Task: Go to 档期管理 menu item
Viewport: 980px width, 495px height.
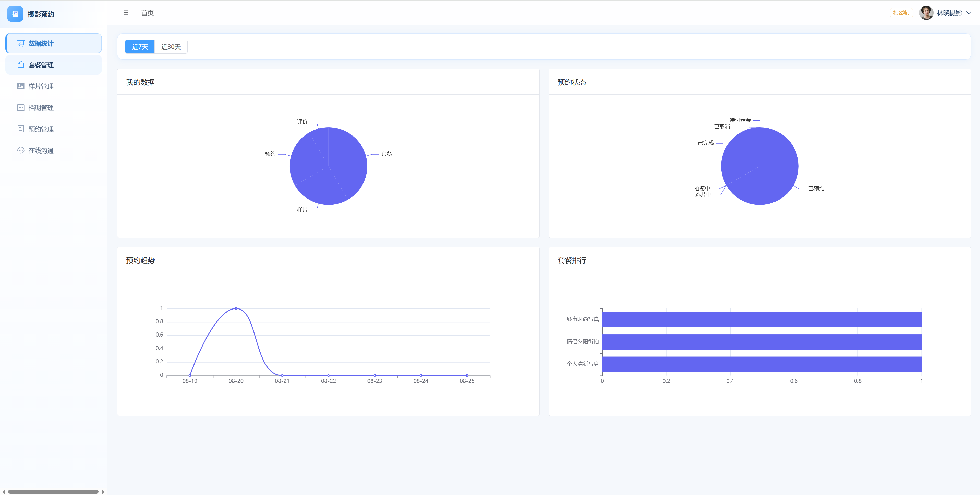Action: click(54, 108)
